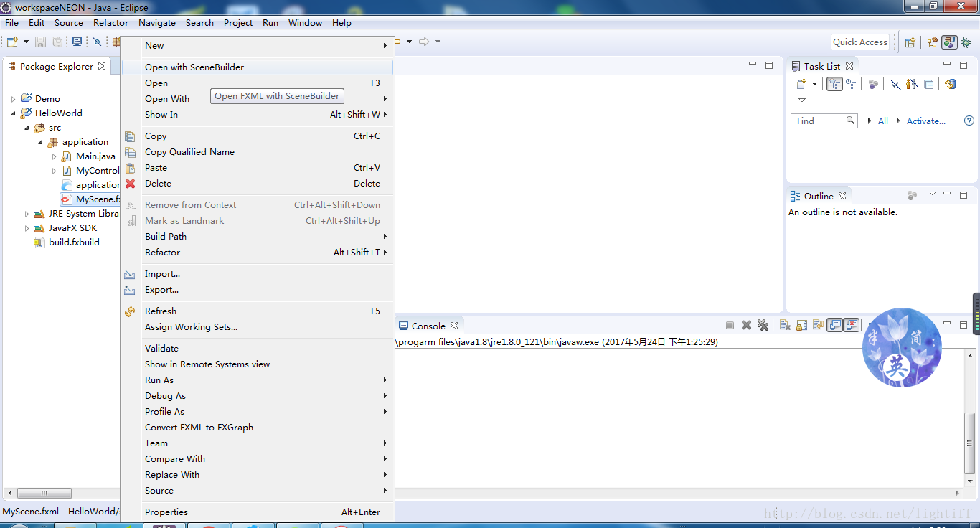This screenshot has width=980, height=528.
Task: Click the Save toolbar icon
Action: tap(41, 42)
